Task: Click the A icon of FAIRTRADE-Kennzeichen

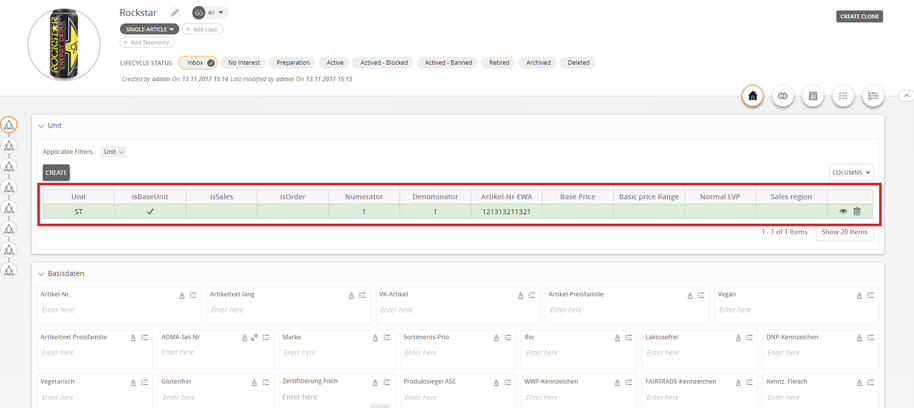Action: (738, 382)
